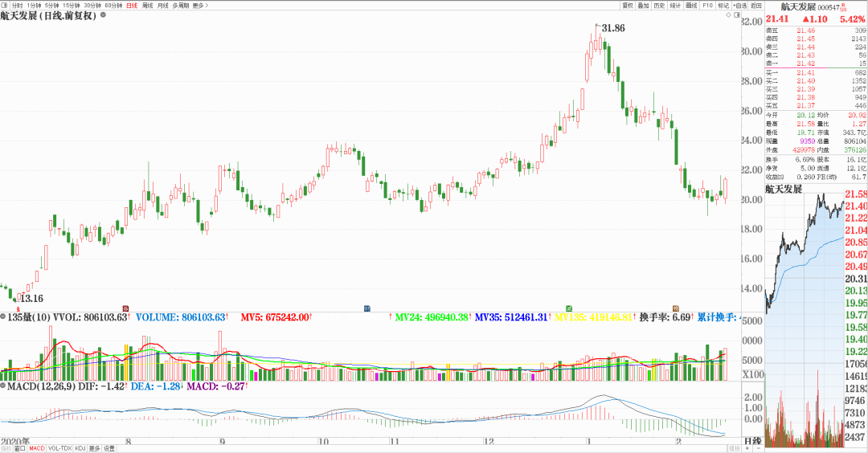
Task: Click the 外盘 429978 value
Action: [803, 150]
